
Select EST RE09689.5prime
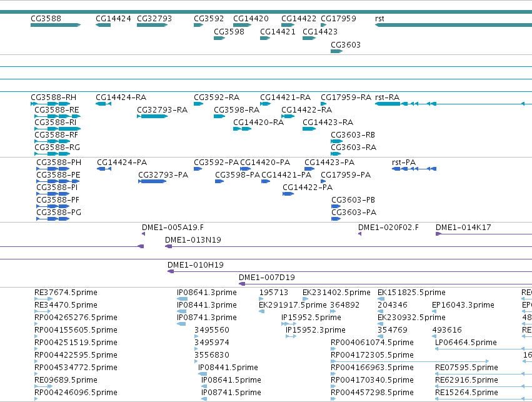tap(66, 380)
